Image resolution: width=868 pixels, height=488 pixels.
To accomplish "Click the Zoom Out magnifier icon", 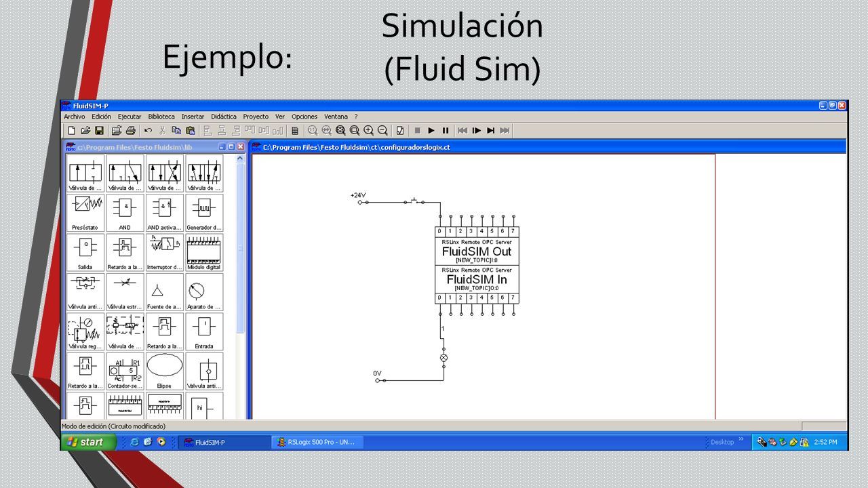I will coord(382,130).
